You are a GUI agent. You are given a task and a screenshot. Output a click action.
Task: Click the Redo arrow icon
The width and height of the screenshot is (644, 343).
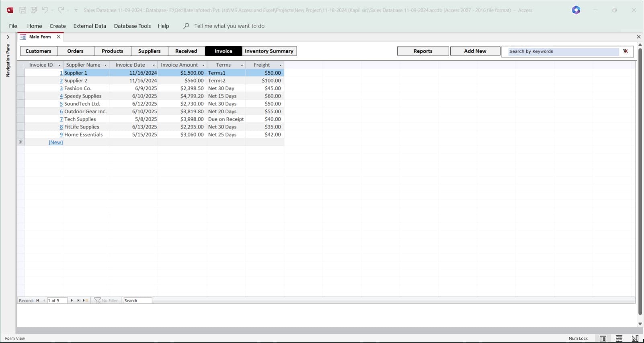tap(61, 10)
